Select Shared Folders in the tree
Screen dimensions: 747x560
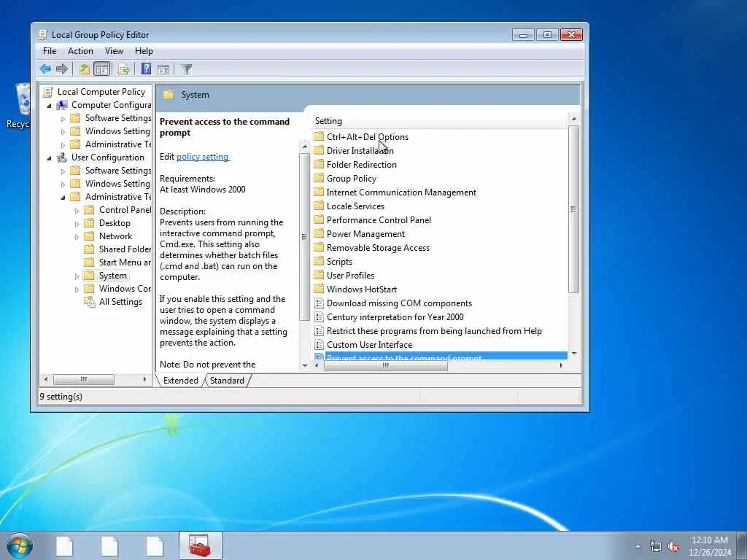(x=125, y=249)
